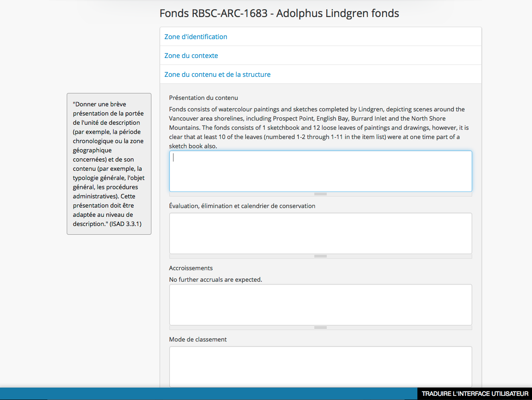
Task: Click the Accroissements text area
Action: point(320,304)
